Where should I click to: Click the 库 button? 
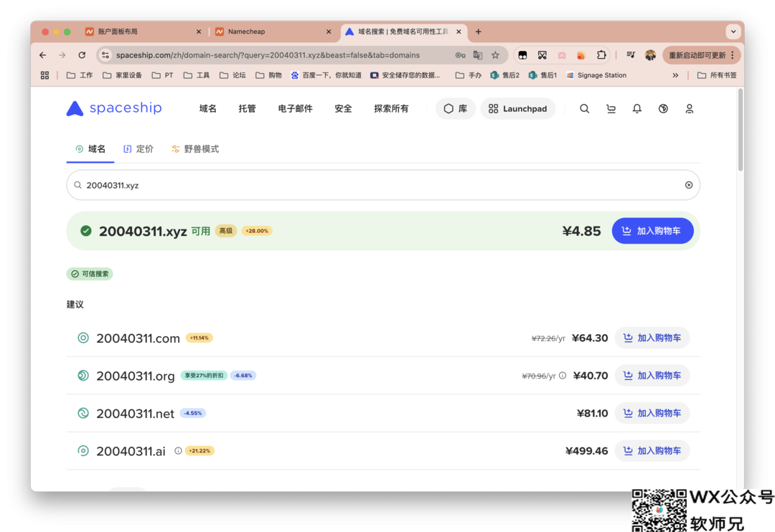pyautogui.click(x=455, y=109)
